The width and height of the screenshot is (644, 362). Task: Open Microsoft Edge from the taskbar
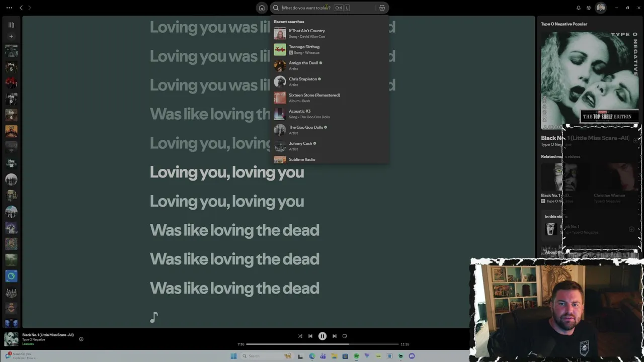click(312, 356)
